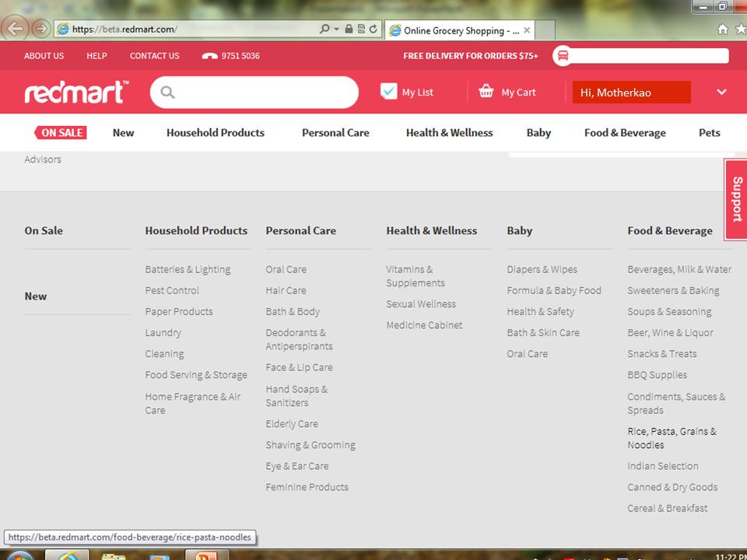Open Indian Selection category

tap(663, 466)
